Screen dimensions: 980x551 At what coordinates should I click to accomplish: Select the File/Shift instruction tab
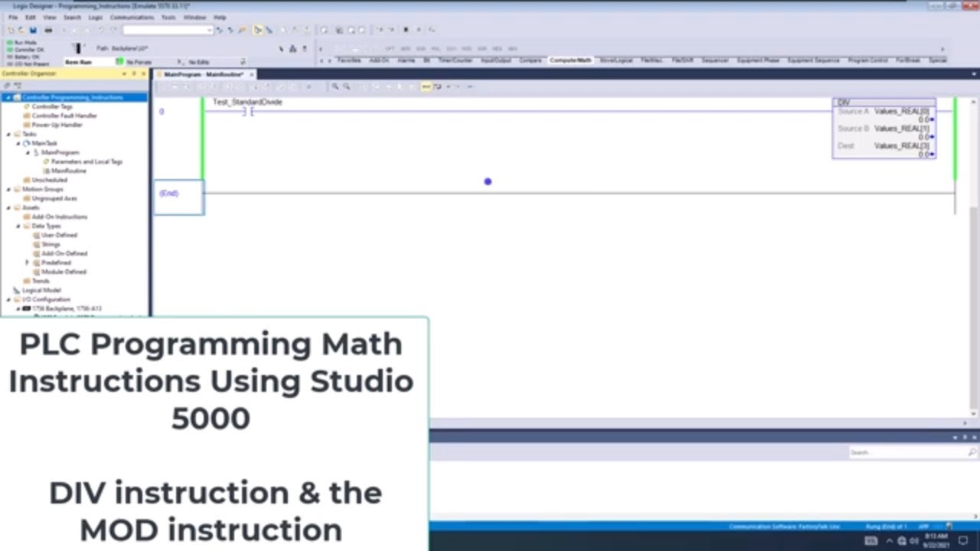(x=682, y=60)
